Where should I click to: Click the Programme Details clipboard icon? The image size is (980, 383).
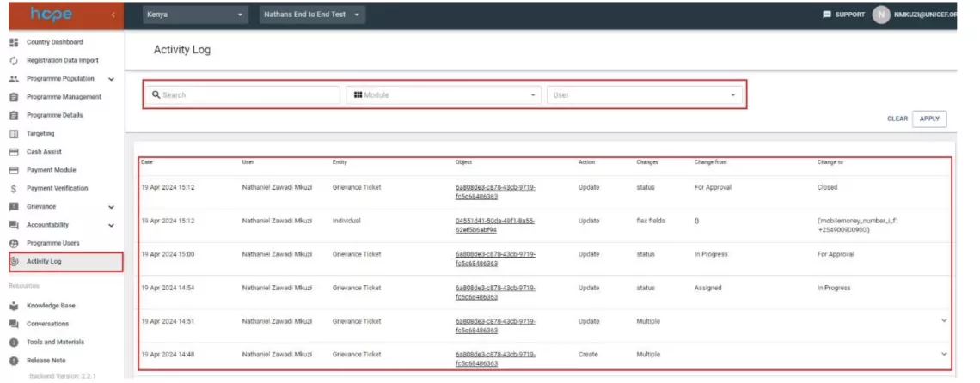point(14,115)
